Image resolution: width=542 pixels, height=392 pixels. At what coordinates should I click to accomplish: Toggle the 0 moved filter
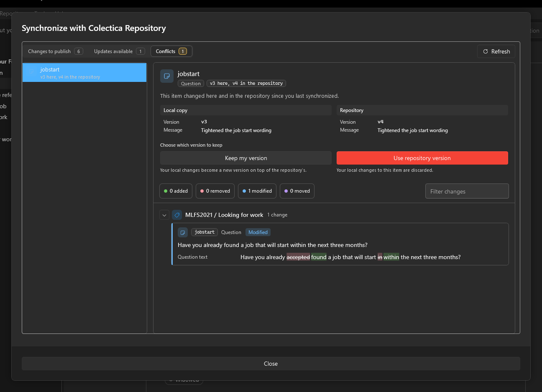point(297,191)
